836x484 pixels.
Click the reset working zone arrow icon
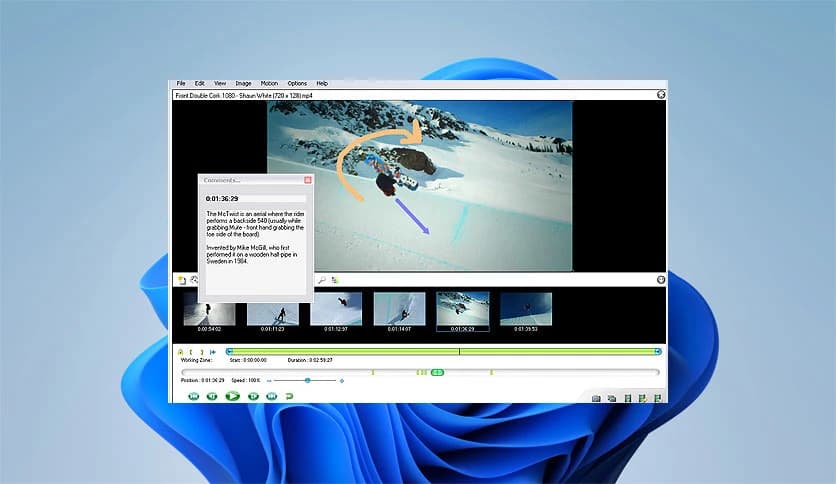[213, 352]
